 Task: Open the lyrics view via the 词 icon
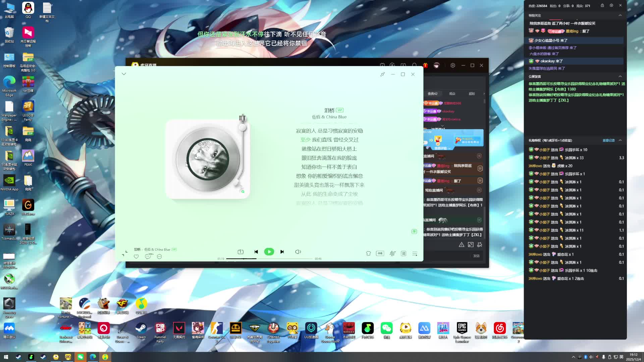[404, 254]
